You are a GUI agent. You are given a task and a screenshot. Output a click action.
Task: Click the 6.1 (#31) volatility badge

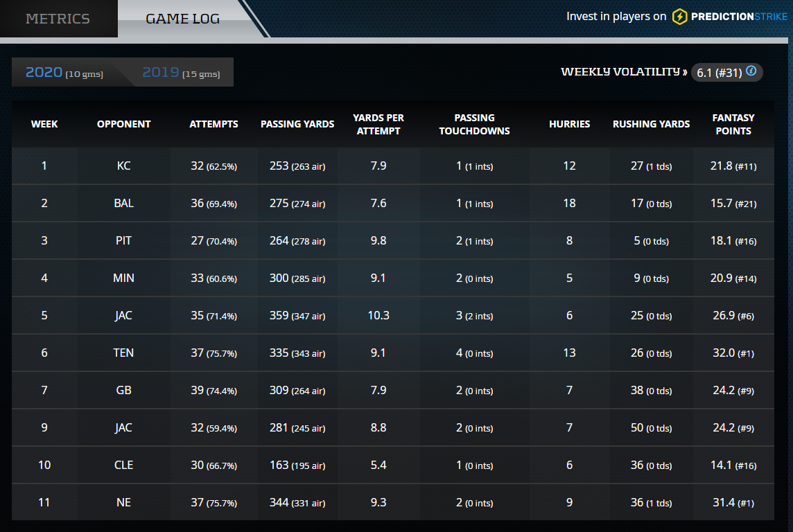718,73
